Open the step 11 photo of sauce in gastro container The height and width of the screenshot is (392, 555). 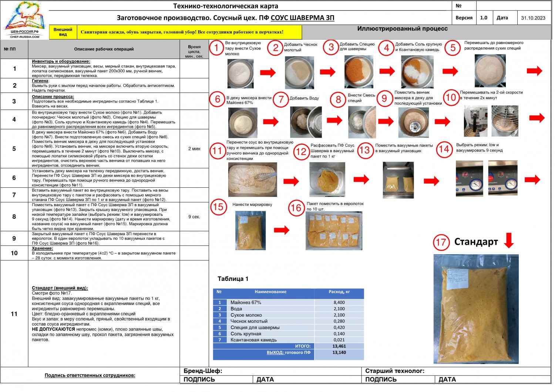[253, 180]
